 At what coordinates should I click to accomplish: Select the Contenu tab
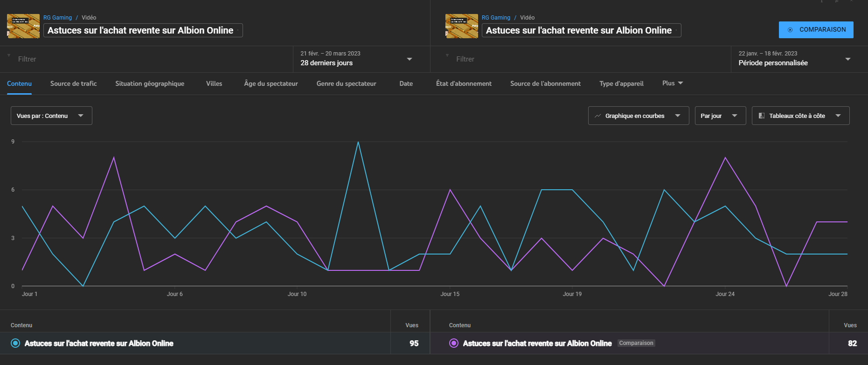(19, 83)
